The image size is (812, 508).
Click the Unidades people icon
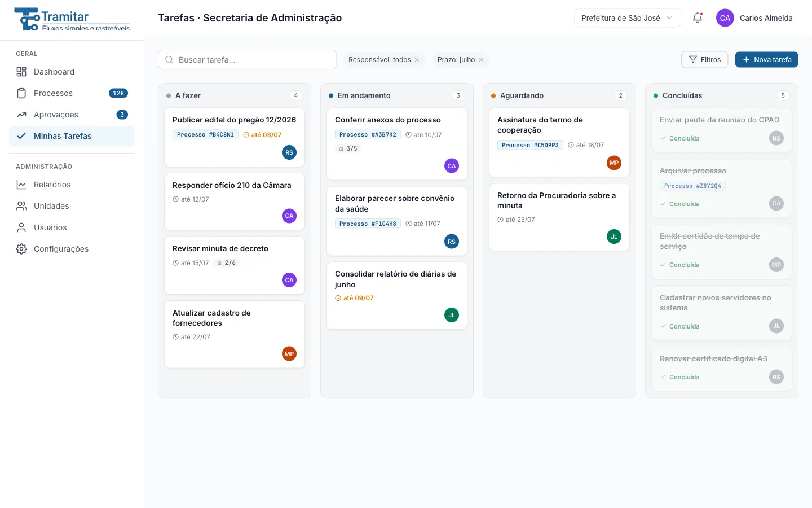pos(21,206)
